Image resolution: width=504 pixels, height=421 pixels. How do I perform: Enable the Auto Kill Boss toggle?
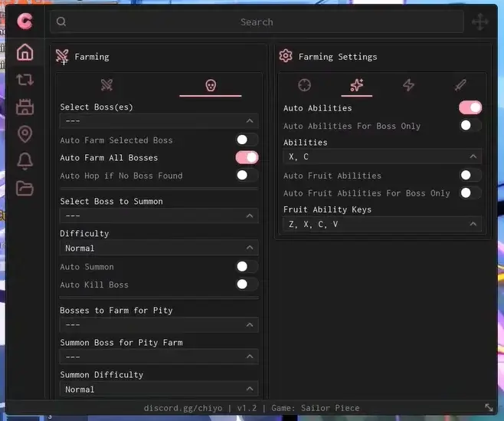[247, 285]
